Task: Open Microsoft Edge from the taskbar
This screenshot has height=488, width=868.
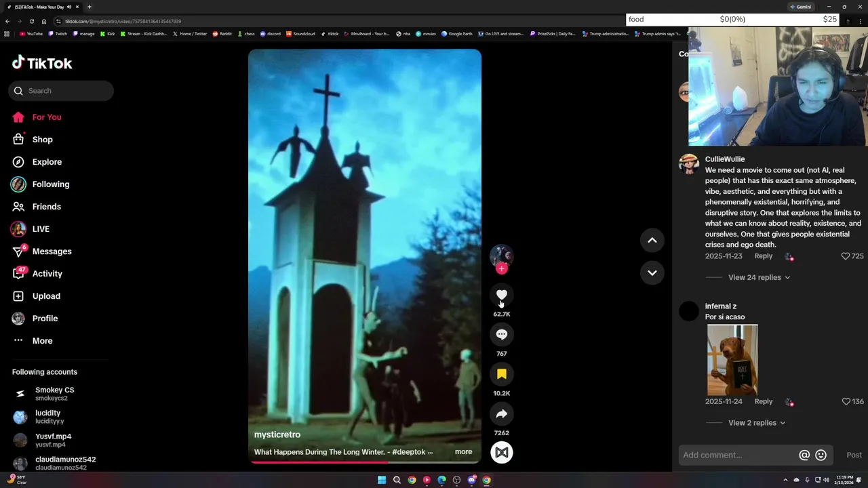Action: (x=441, y=480)
